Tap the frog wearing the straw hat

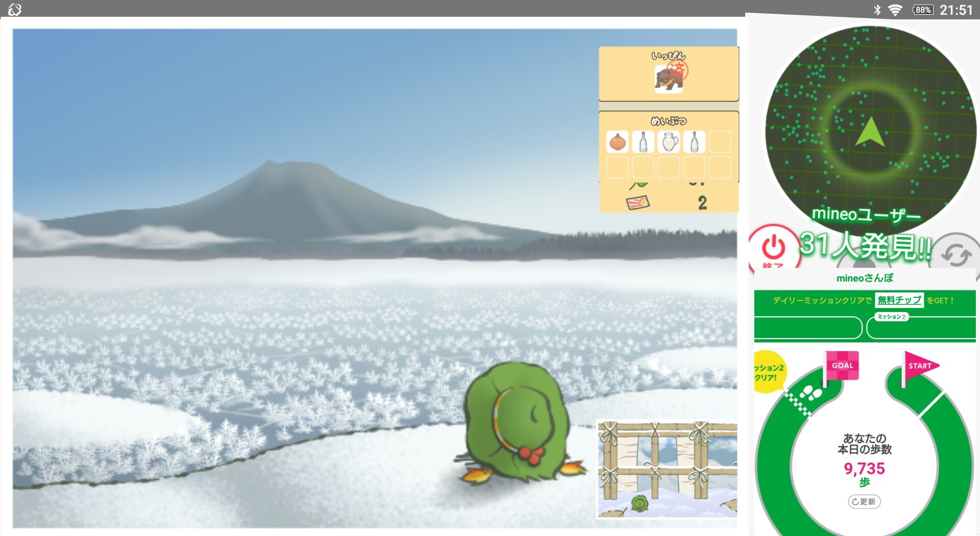click(x=516, y=423)
